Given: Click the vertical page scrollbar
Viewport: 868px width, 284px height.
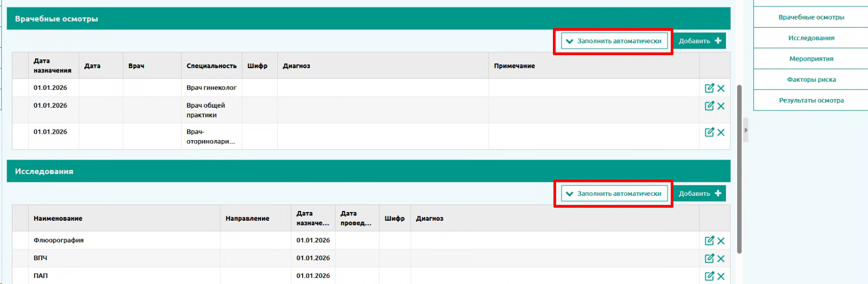Looking at the screenshot, I should (x=739, y=168).
